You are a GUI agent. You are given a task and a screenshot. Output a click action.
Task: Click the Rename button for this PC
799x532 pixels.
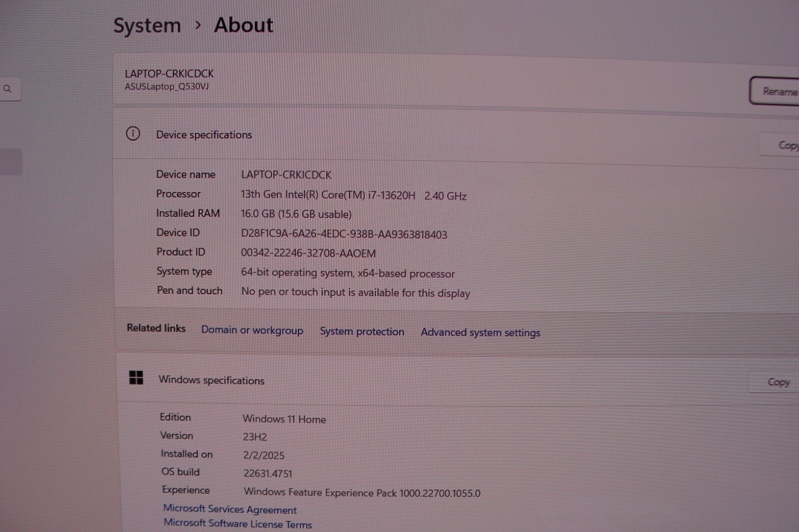pyautogui.click(x=775, y=91)
